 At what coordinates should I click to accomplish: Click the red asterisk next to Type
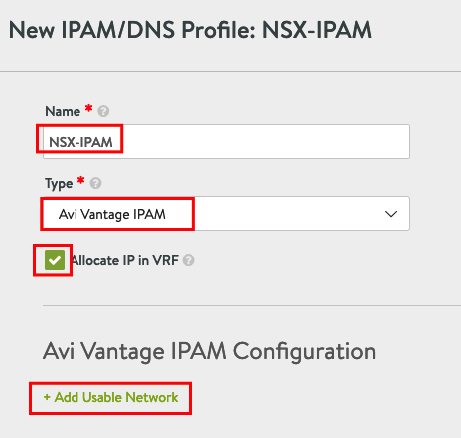80,181
